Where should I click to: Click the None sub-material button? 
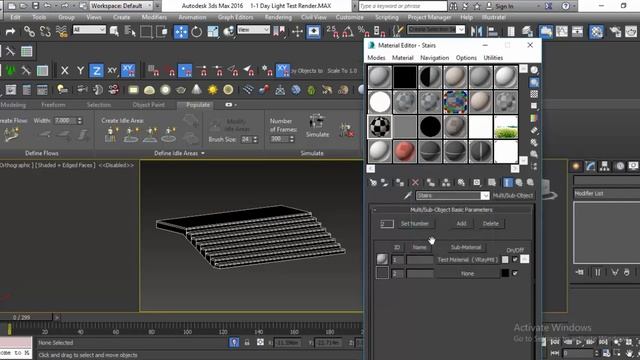point(468,273)
